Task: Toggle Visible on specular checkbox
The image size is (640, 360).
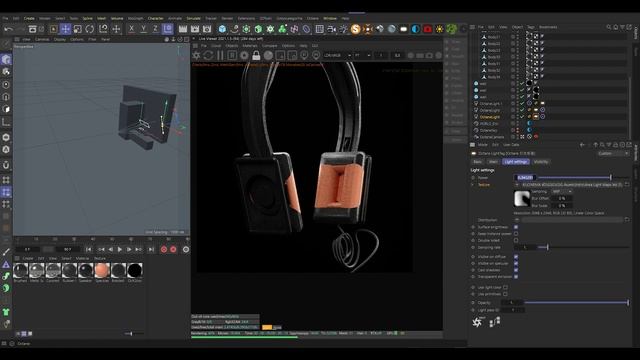Action: (x=516, y=263)
